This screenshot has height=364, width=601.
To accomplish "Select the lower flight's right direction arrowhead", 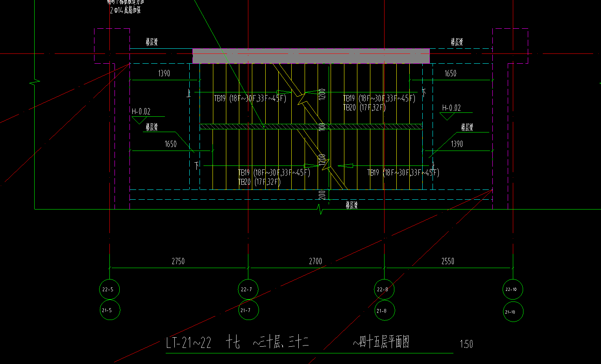I will [x=346, y=166].
